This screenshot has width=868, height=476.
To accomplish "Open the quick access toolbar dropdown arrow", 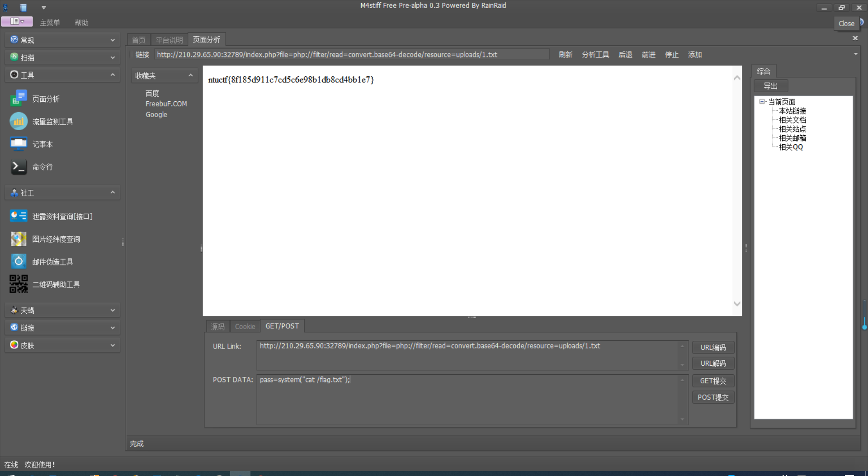I will pyautogui.click(x=43, y=8).
